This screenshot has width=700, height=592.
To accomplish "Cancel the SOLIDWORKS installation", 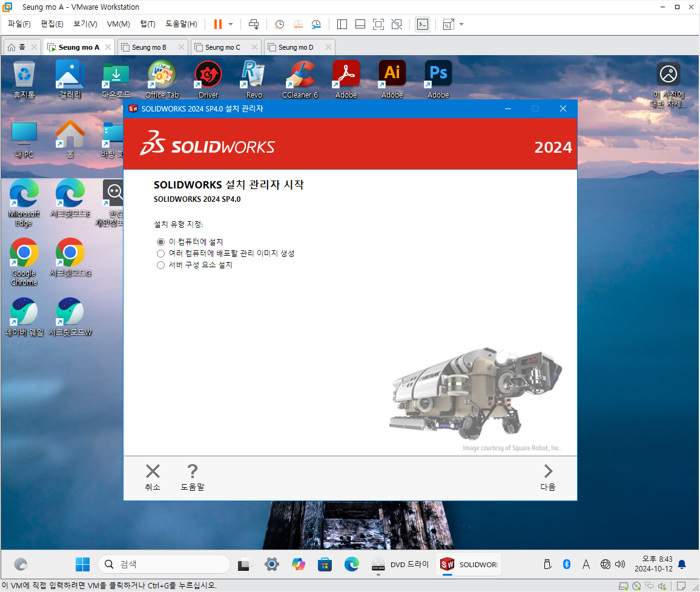I will click(153, 477).
